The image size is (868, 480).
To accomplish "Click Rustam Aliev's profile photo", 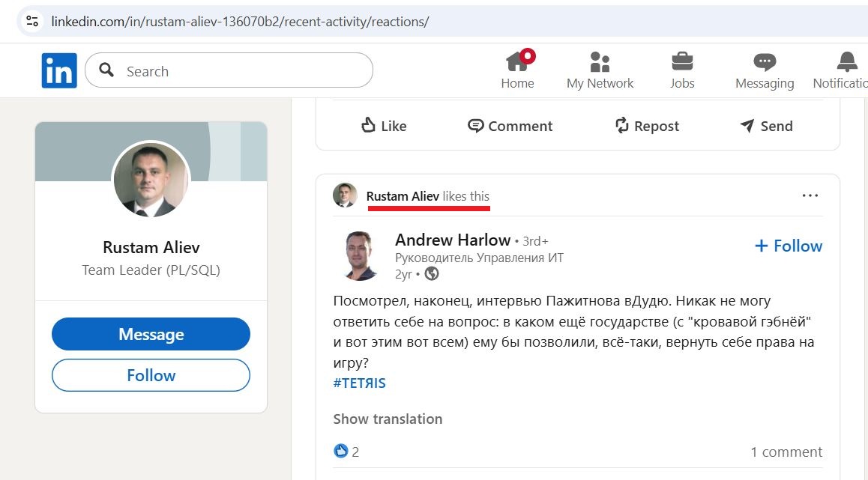I will click(x=151, y=179).
